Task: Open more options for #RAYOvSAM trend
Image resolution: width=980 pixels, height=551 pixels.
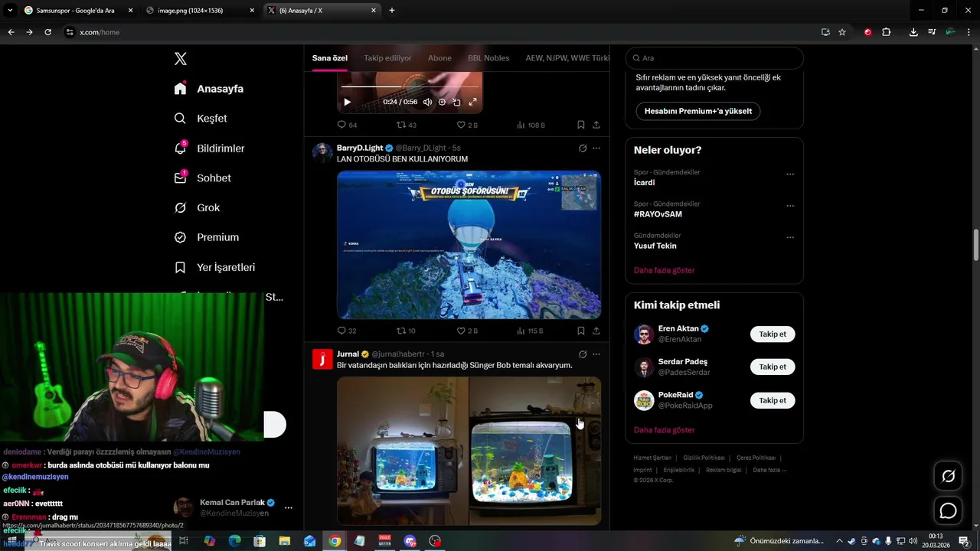Action: (x=790, y=206)
